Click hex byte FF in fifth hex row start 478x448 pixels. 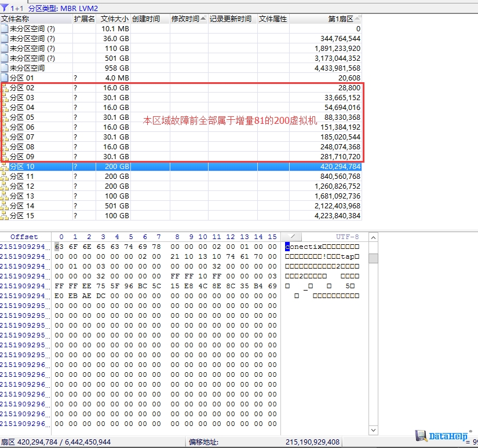click(x=59, y=286)
